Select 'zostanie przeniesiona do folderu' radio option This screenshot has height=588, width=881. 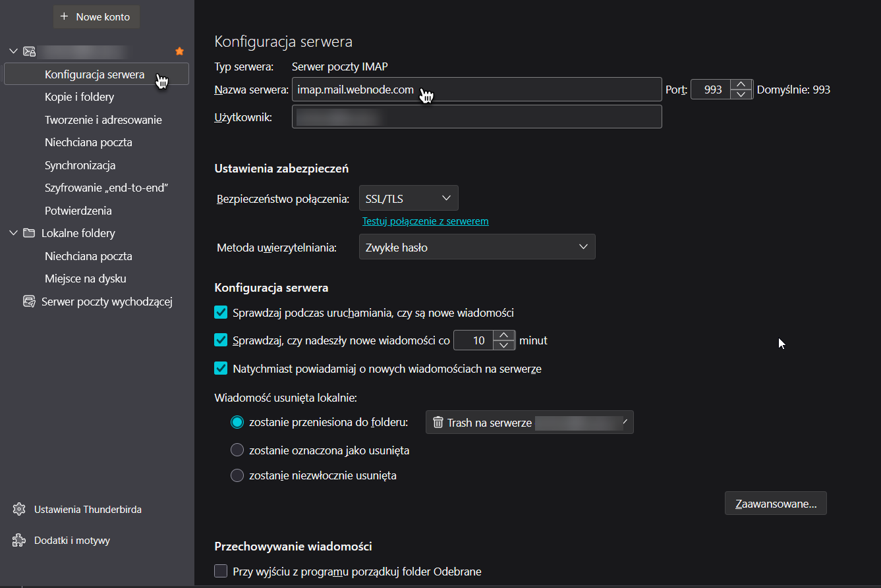237,422
